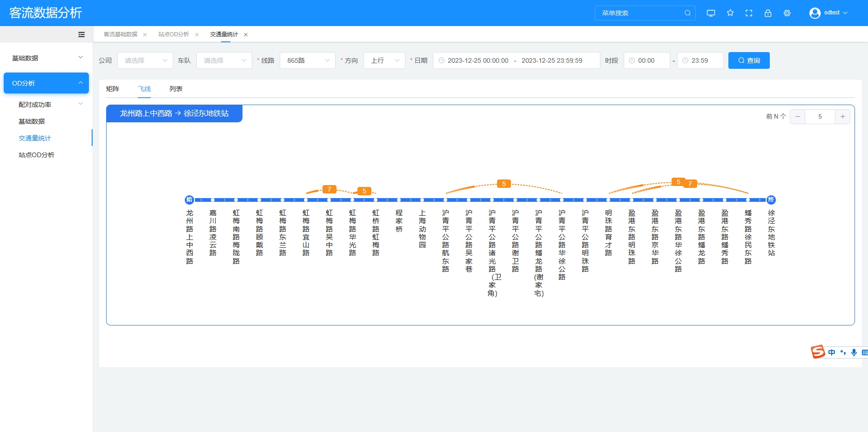Viewport: 868px width, 432px height.
Task: Click the 查询 search button
Action: coord(749,60)
